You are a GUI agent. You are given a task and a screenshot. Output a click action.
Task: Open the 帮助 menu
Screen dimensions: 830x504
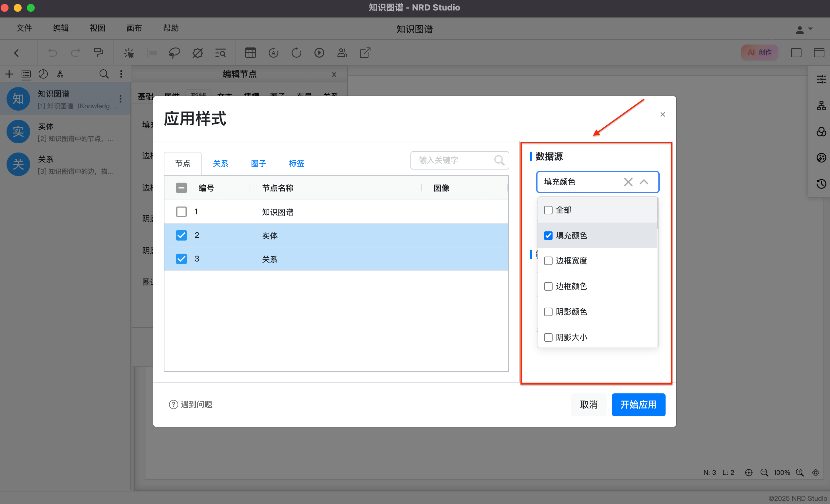click(171, 28)
